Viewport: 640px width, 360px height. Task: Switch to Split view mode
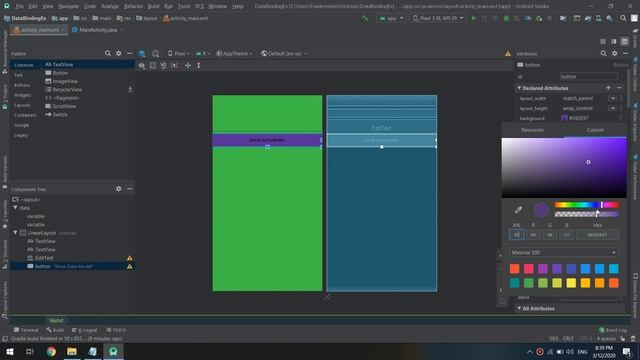click(613, 42)
